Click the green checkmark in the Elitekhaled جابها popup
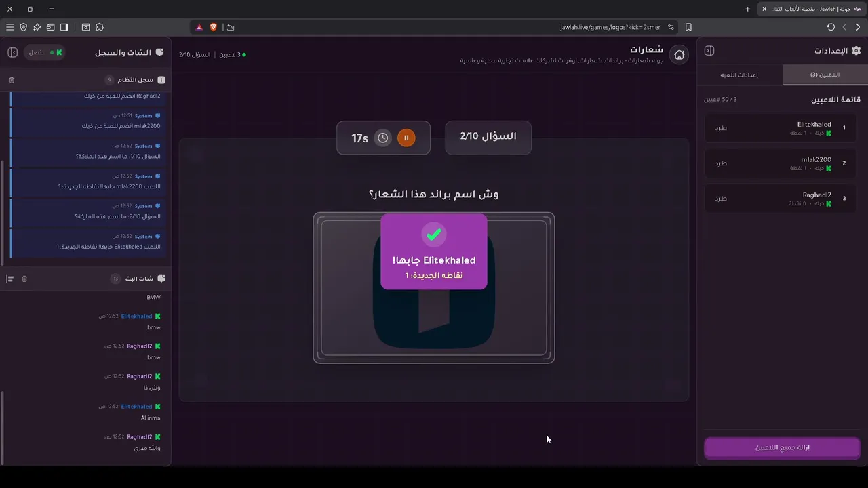This screenshot has height=488, width=868. click(x=434, y=235)
